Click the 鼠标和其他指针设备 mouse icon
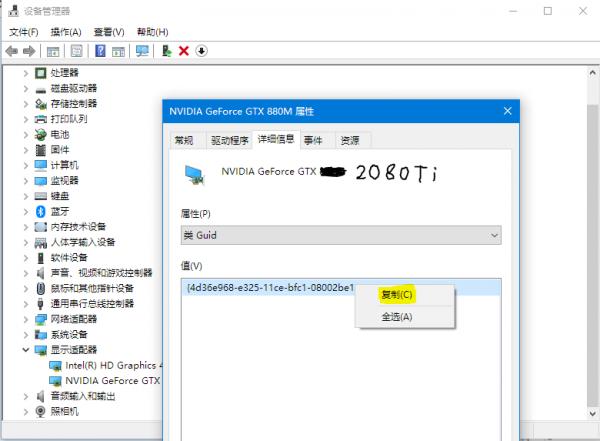600x441 pixels. [41, 288]
